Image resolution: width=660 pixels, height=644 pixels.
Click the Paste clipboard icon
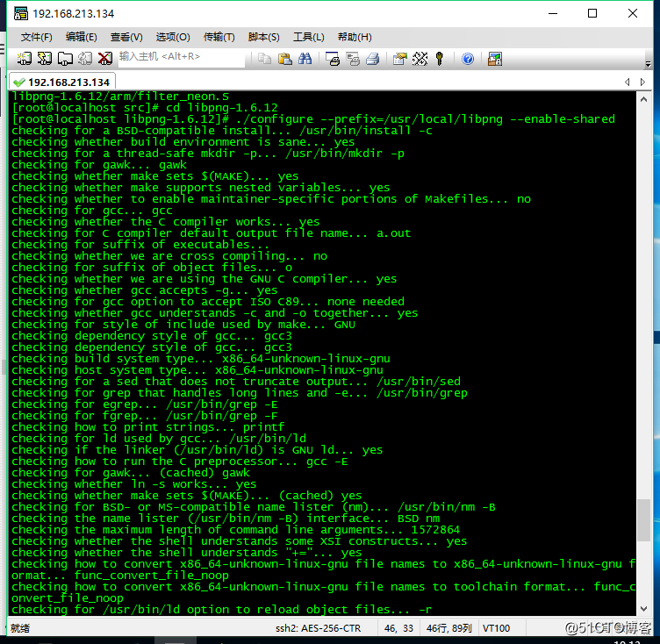pos(285,59)
